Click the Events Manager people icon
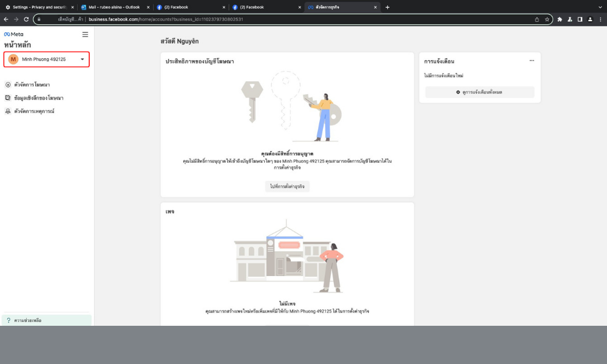The width and height of the screenshot is (607, 364). pos(8,111)
